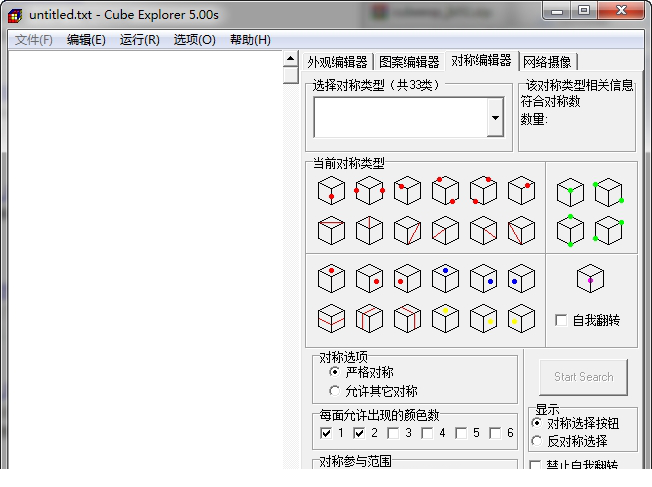The image size is (652, 487).
Task: Select cube with red diagonal on right face
Action: pyautogui.click(x=407, y=230)
